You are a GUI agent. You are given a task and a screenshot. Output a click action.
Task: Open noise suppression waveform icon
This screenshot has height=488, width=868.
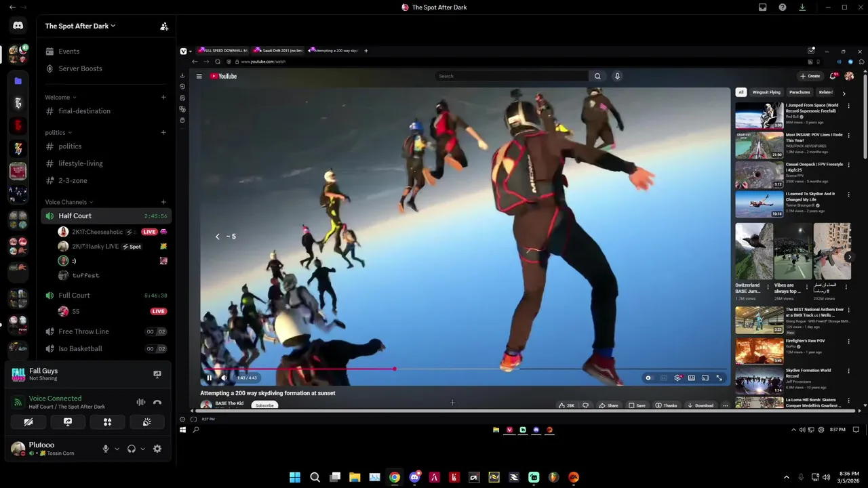(141, 403)
